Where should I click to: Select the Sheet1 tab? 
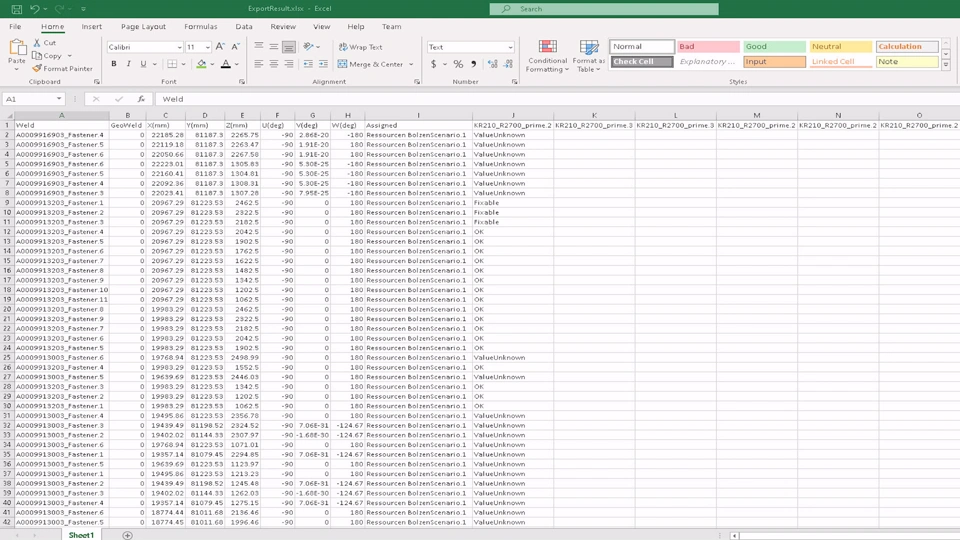tap(81, 535)
